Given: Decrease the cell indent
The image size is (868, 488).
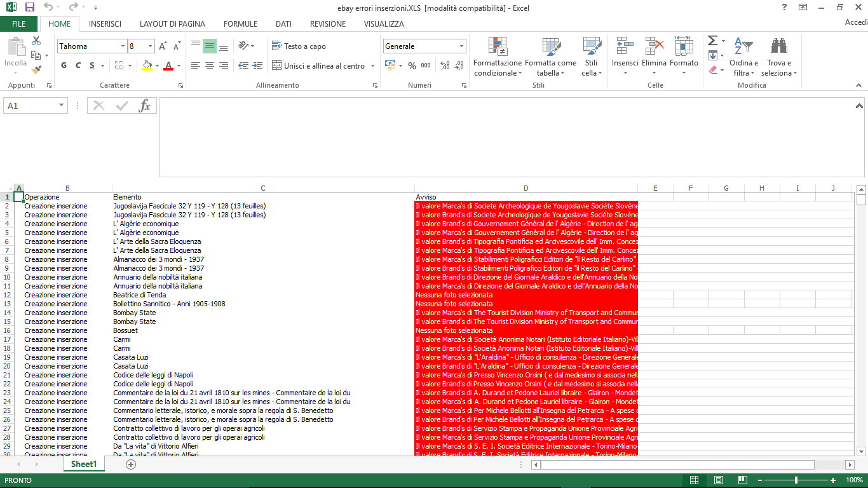Looking at the screenshot, I should click(243, 65).
